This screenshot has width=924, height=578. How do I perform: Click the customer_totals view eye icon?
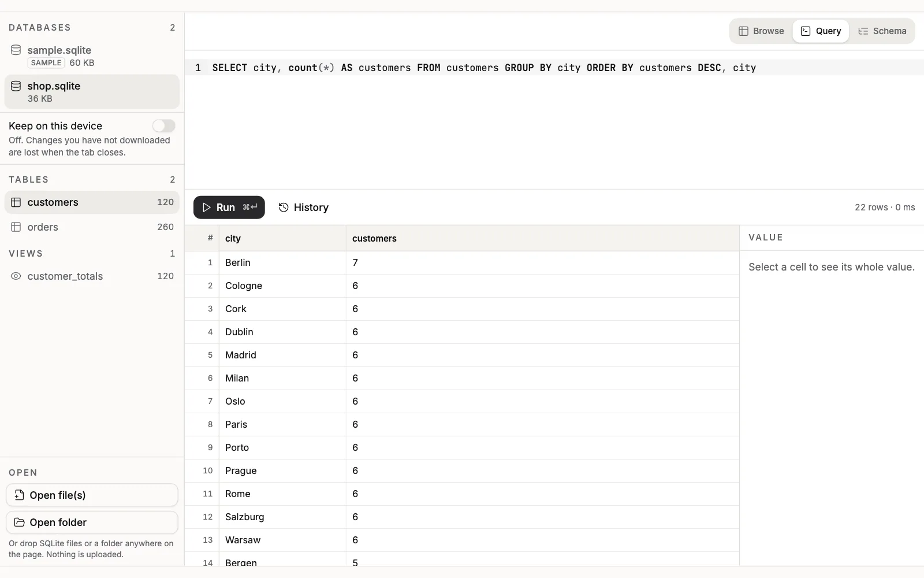16,276
